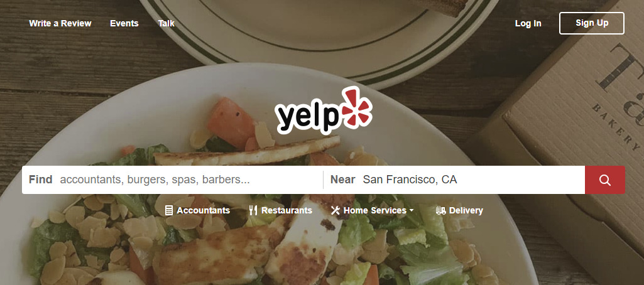Choose the Restaurants category link

(287, 210)
